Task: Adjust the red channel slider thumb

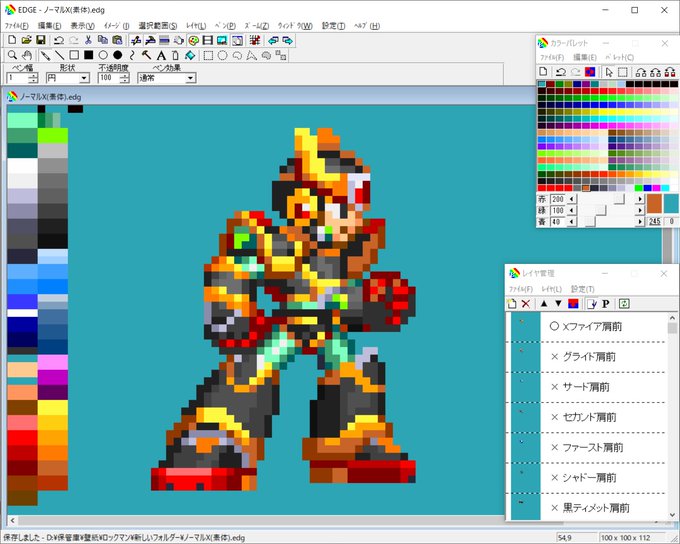Action: click(619, 199)
